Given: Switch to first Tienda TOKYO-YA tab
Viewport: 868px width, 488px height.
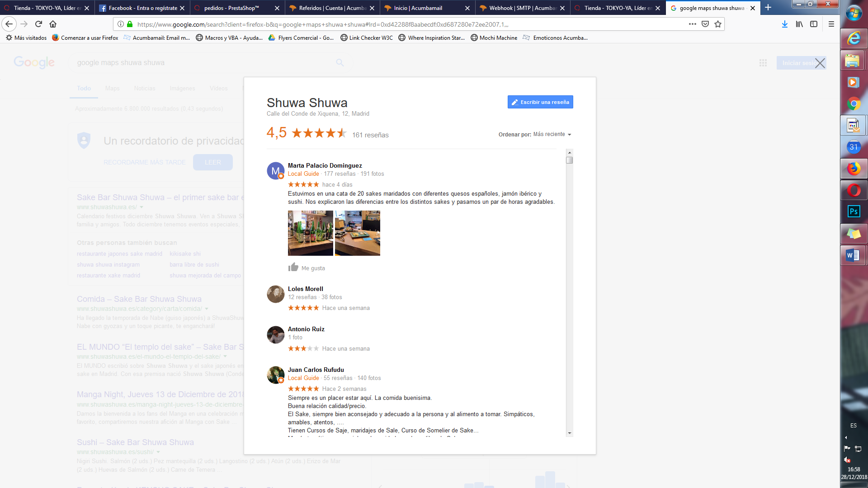Looking at the screenshot, I should 47,8.
